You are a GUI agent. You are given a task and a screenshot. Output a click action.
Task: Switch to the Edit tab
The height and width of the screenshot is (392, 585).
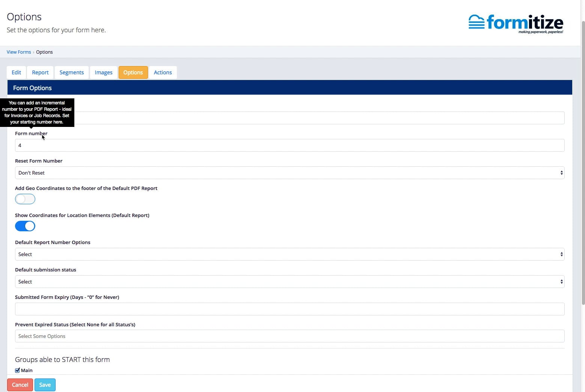pos(16,72)
